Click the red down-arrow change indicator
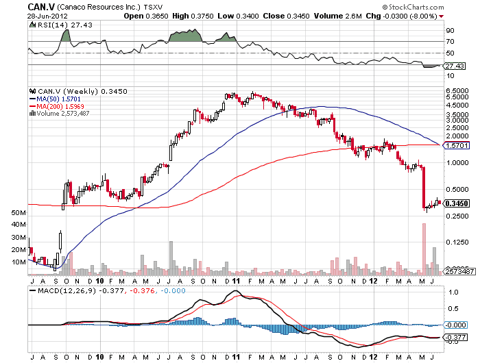The image size is (480, 363). tap(442, 16)
